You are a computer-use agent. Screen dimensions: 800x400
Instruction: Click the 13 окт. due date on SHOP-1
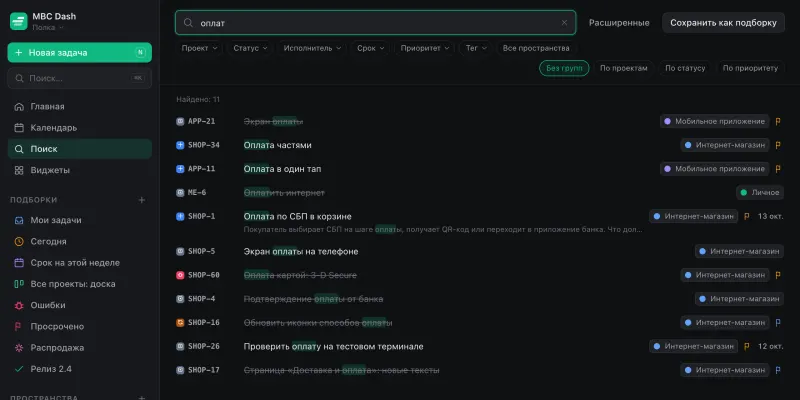770,216
